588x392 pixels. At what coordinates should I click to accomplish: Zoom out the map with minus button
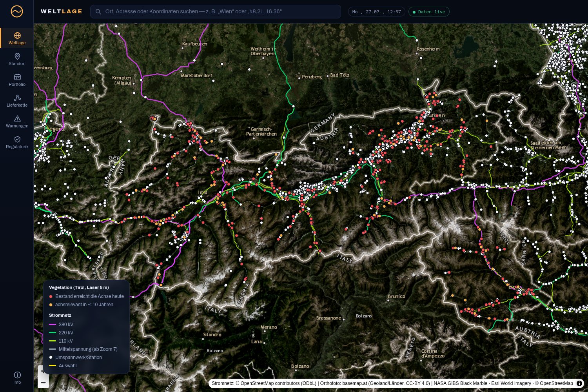(x=43, y=383)
